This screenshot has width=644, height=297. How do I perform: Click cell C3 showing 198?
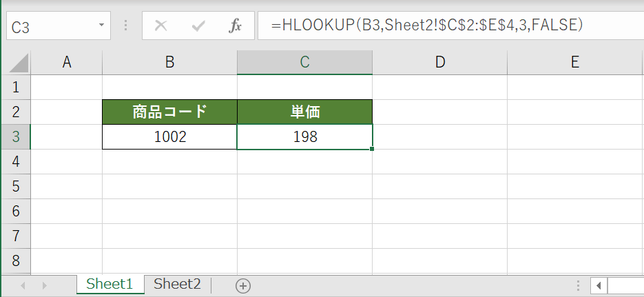pos(304,136)
